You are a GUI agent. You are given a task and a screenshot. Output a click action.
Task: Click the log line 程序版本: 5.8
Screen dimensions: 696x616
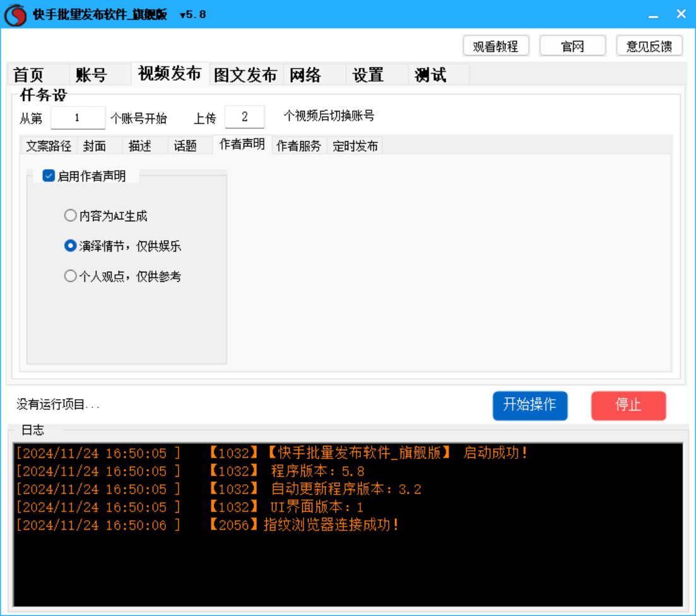(191, 471)
